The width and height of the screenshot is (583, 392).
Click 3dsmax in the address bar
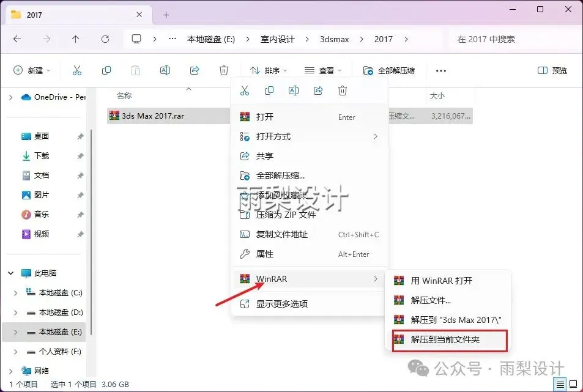click(x=335, y=39)
